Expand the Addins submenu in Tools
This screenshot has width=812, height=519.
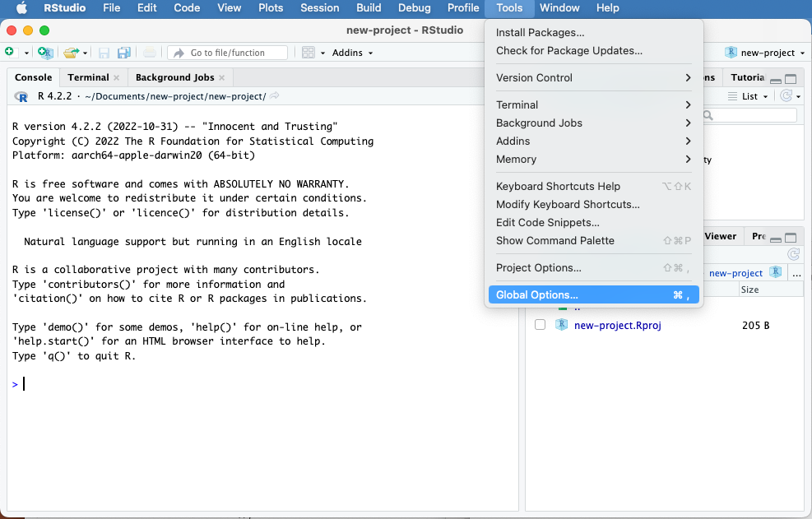pos(593,141)
